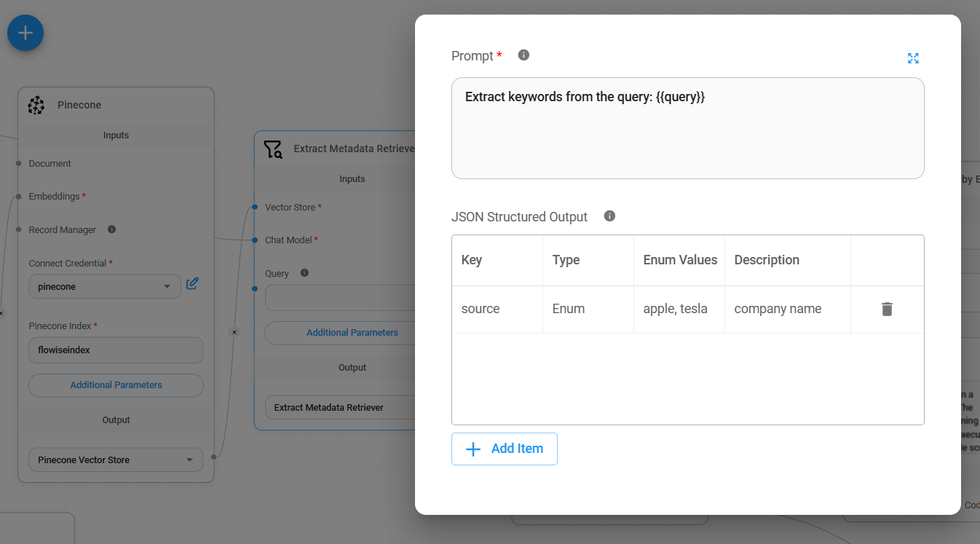The height and width of the screenshot is (544, 980).
Task: Expand the Prompt editor with expand icon
Action: (913, 58)
